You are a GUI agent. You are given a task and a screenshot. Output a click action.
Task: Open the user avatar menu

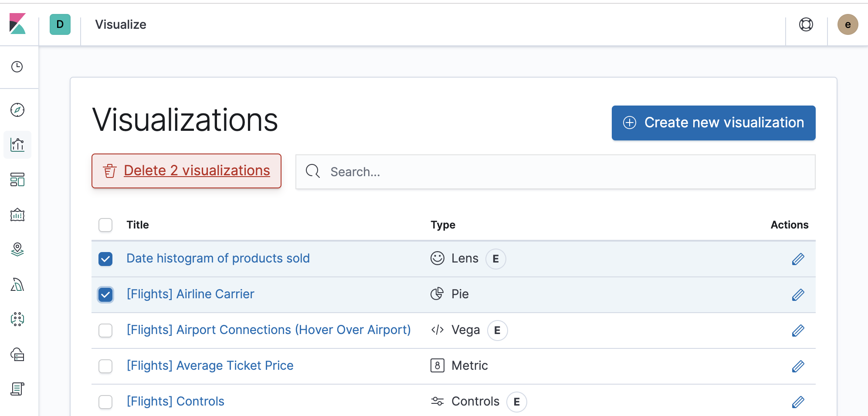[x=848, y=24]
